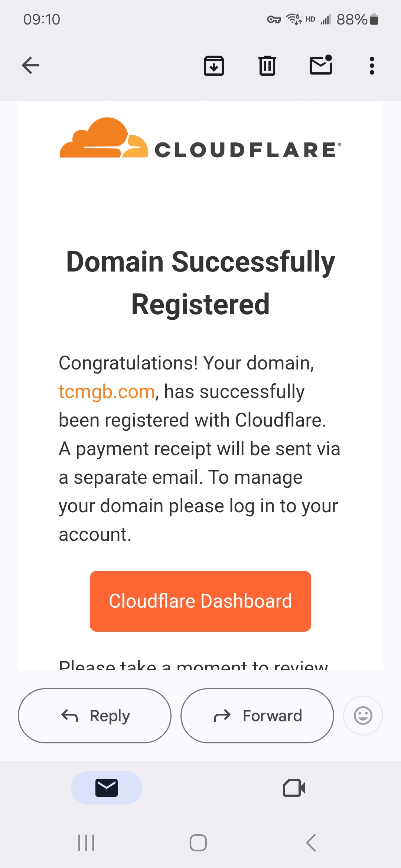Open Android recent apps
Image resolution: width=401 pixels, height=868 pixels.
pyautogui.click(x=86, y=843)
